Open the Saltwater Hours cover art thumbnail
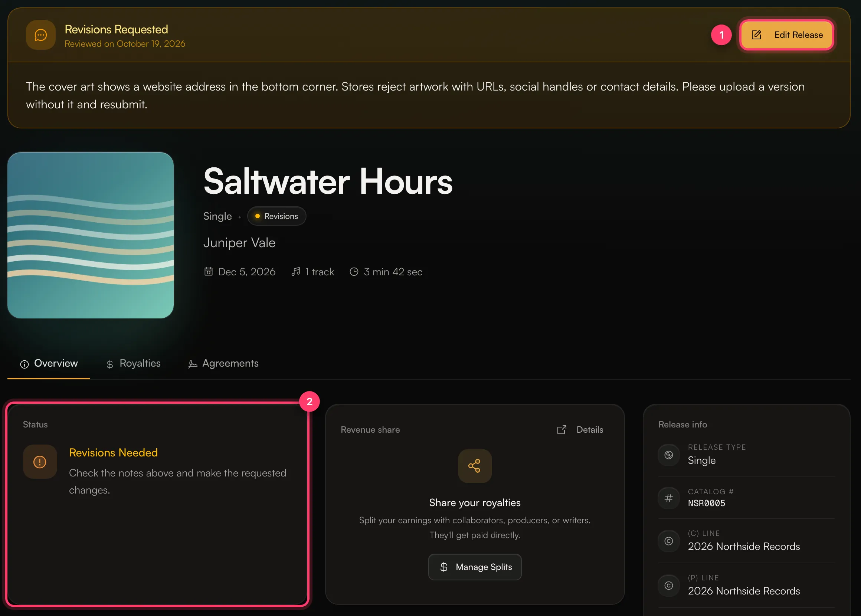The height and width of the screenshot is (616, 861). click(91, 235)
